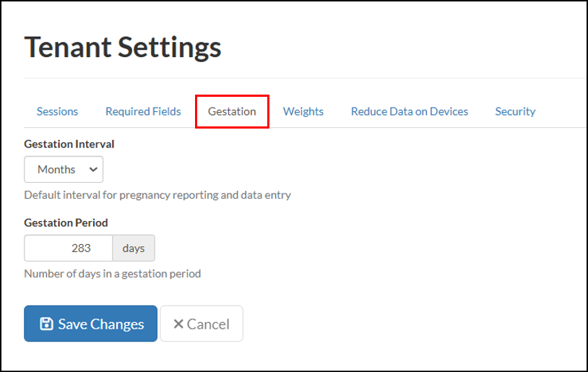Switch to the Security tab
This screenshot has width=588, height=372.
click(515, 111)
